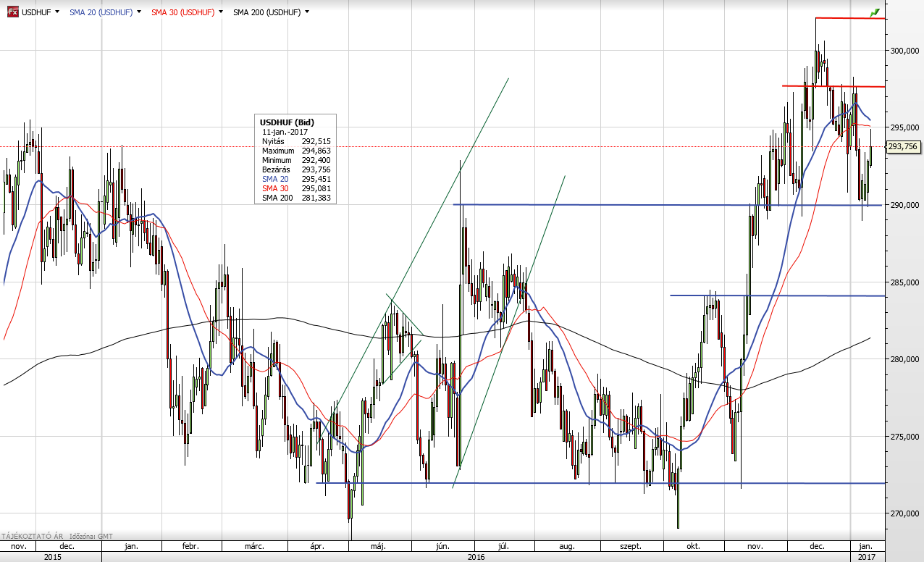Click the 270,000 price axis label
Image resolution: width=924 pixels, height=562 pixels.
(905, 513)
